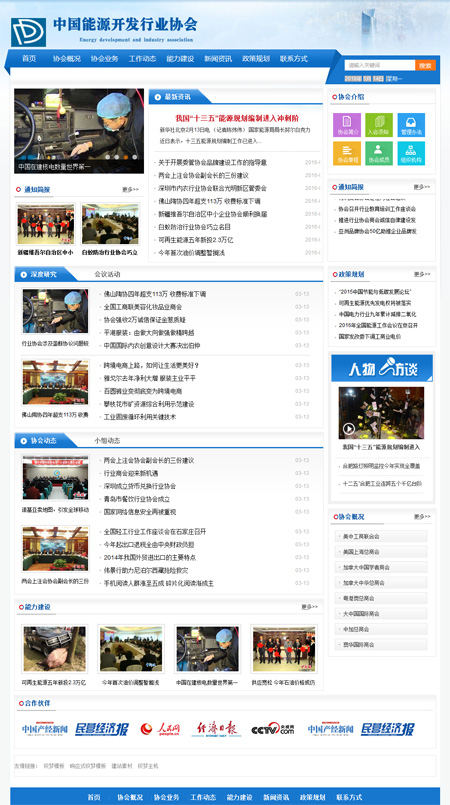Open the 组织机构 org-chart tile
The width and height of the screenshot is (450, 805).
point(411,153)
